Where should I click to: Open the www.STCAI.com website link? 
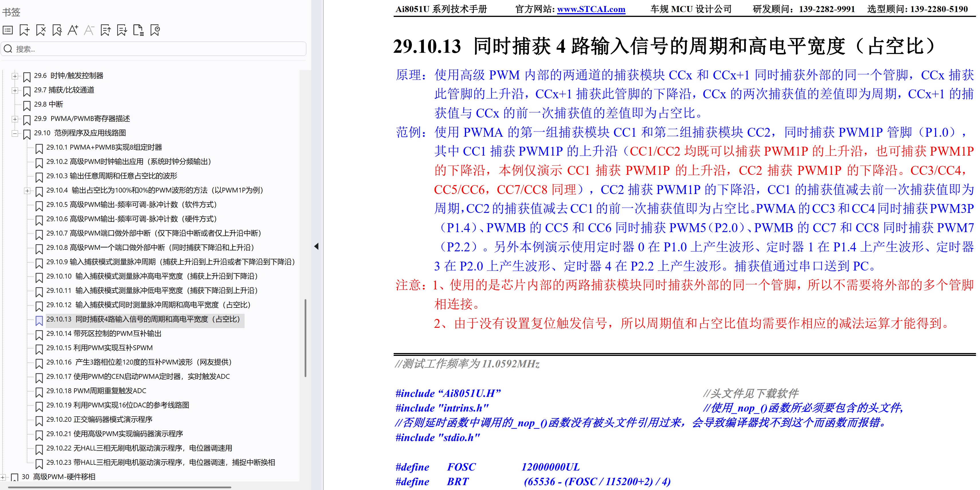(591, 9)
